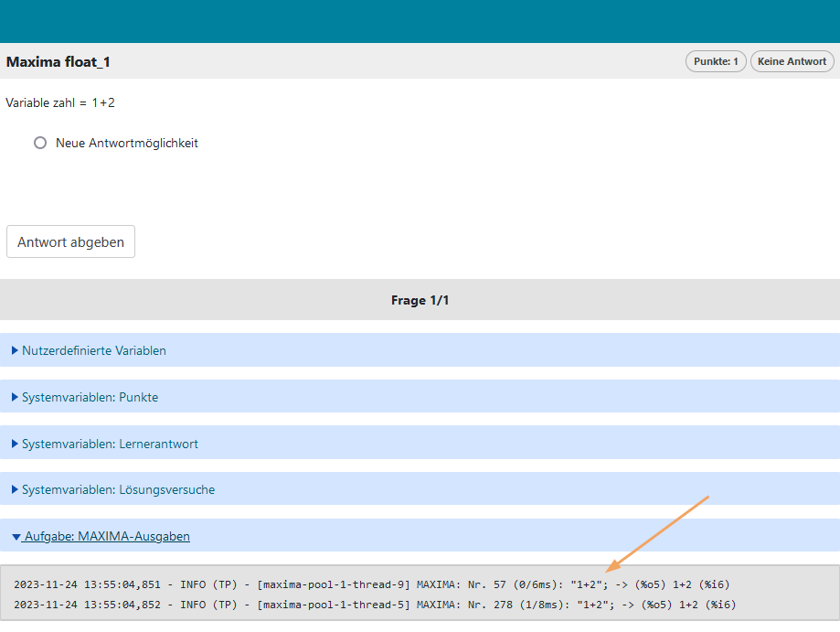Collapse the Aufgabe: MAXIMA-Ausgaben section
This screenshot has width=840, height=632.
(x=107, y=537)
